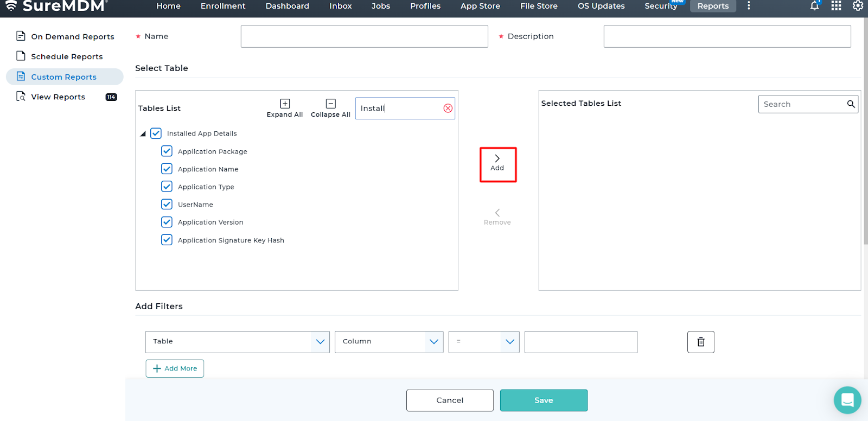Click the Save button
Image resolution: width=868 pixels, height=421 pixels.
(544, 400)
